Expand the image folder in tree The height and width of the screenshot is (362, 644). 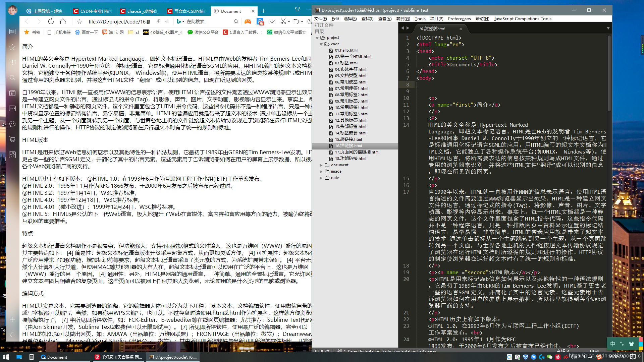click(321, 172)
